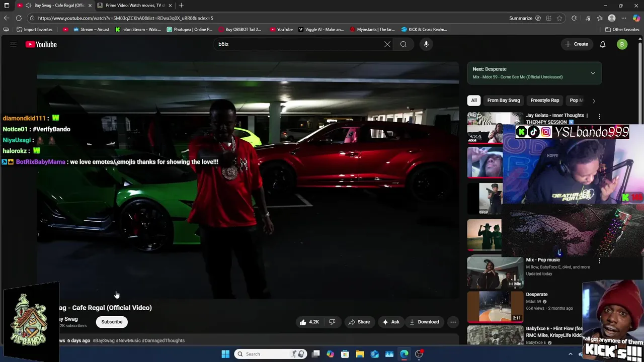This screenshot has height=362, width=644.
Task: Open Babyfxce E Flint Flow video thumbnail
Action: [495, 334]
